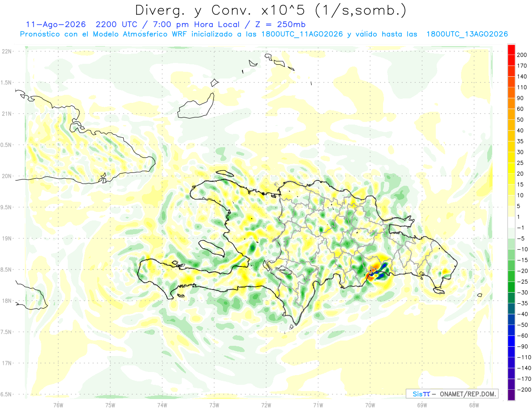532x411 pixels.
Task: Click the green color bar segment between -20 and -25
Action: pyautogui.click(x=511, y=277)
